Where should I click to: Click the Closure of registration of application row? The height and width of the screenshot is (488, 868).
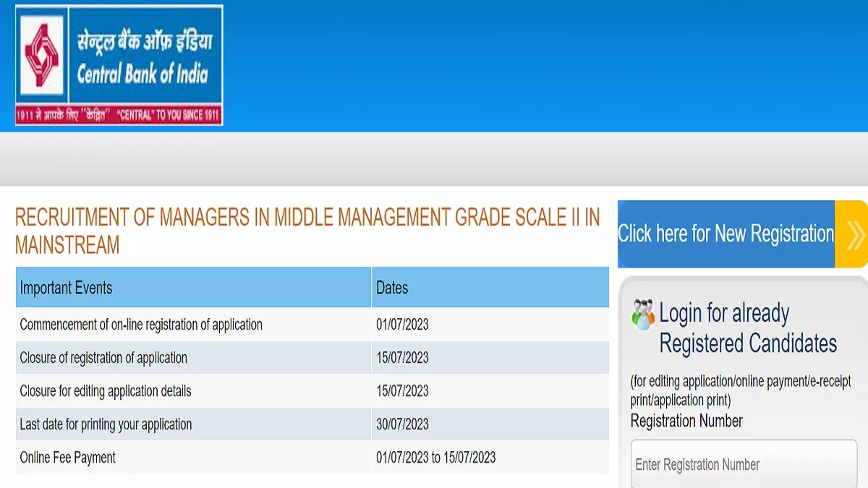coord(103,358)
